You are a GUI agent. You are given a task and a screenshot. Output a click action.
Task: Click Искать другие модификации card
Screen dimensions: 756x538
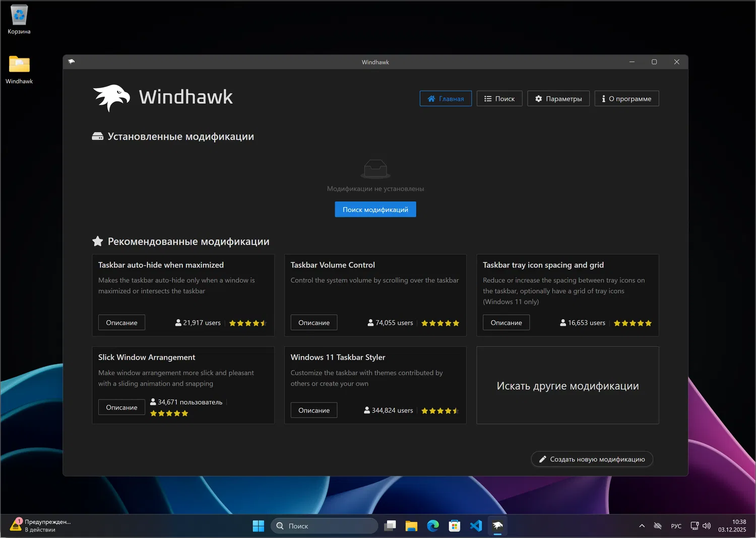568,385
